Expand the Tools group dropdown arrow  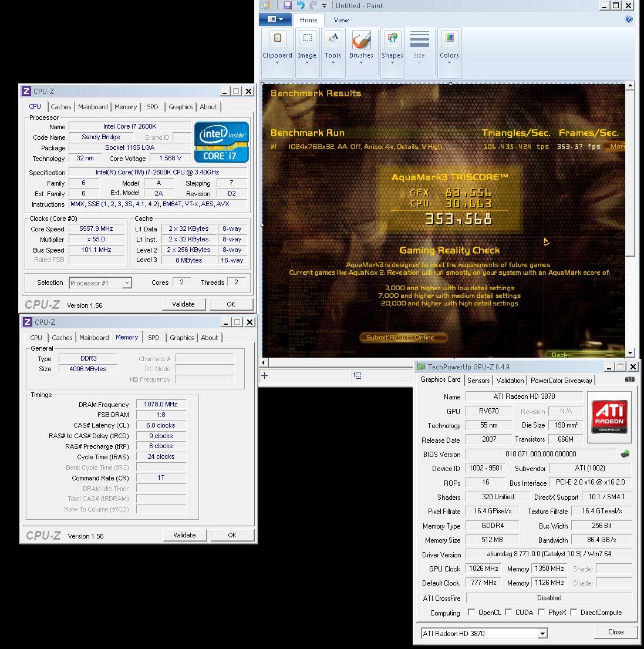pos(333,63)
